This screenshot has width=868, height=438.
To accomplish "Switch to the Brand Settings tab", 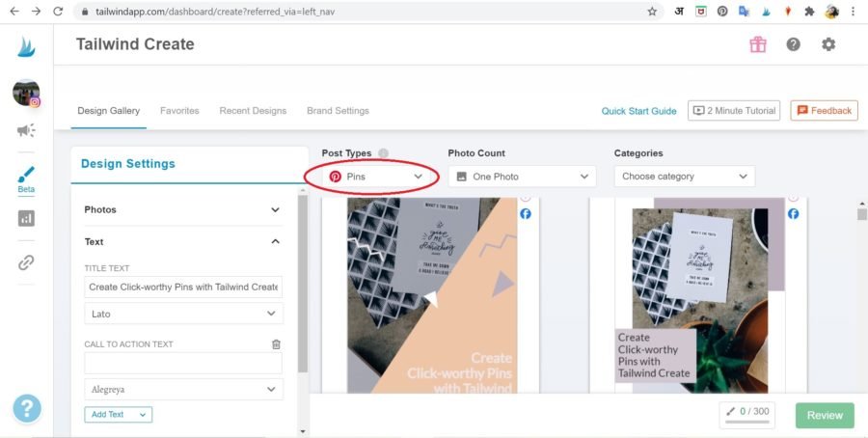I will pyautogui.click(x=338, y=111).
